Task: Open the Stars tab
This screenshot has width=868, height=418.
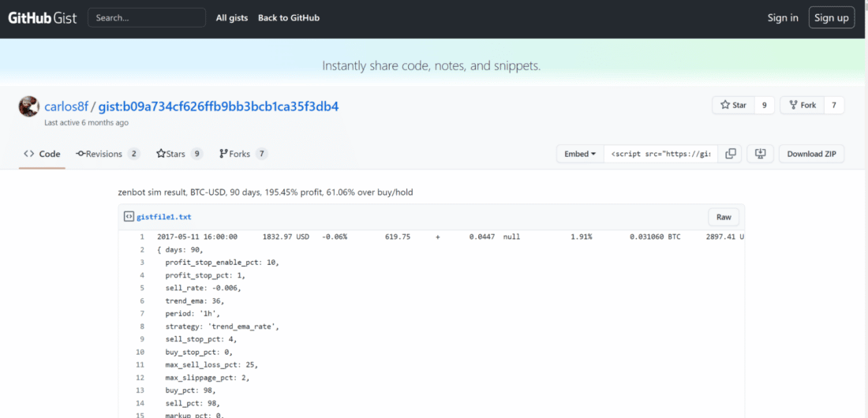Action: (179, 154)
